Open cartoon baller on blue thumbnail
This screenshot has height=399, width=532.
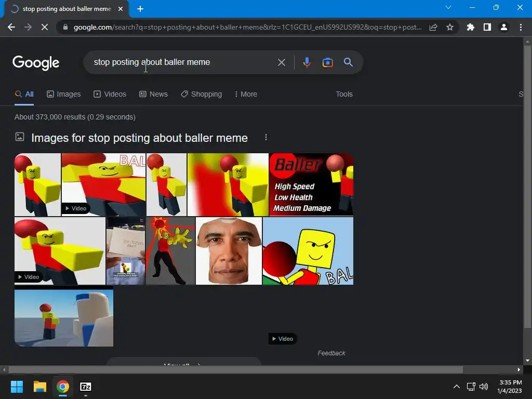(308, 251)
